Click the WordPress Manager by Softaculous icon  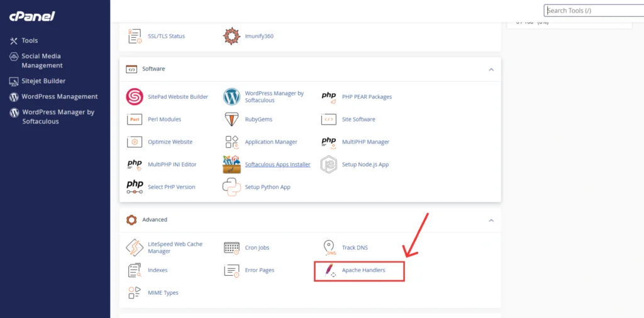click(231, 97)
